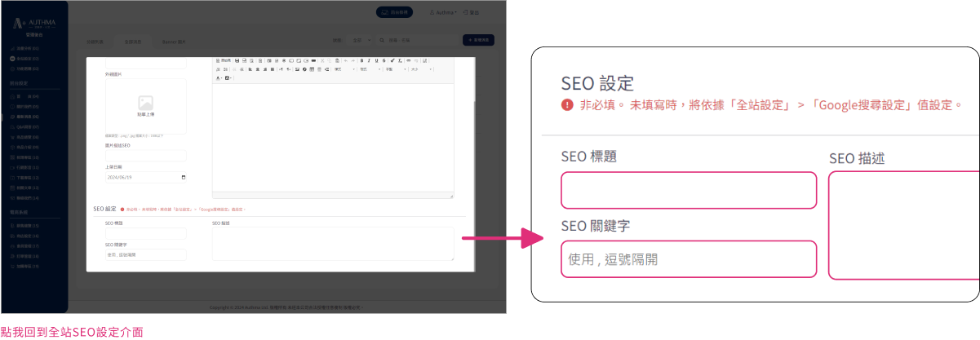This screenshot has width=980, height=340.
Task: Open the calendar picker in the date field
Action: click(183, 177)
